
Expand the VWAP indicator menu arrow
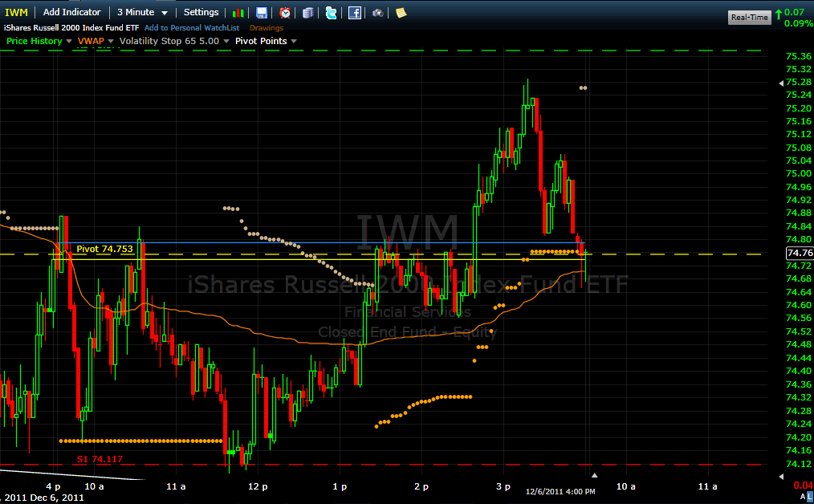[111, 41]
